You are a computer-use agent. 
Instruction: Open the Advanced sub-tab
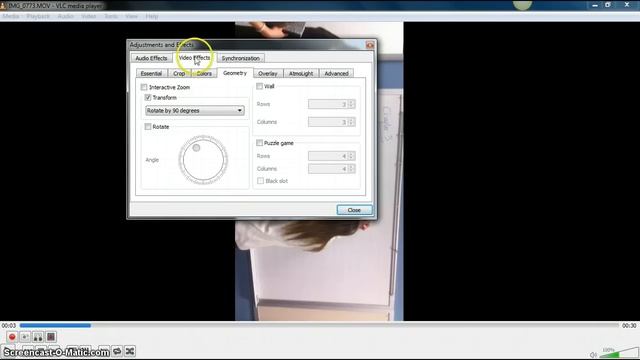coord(336,73)
